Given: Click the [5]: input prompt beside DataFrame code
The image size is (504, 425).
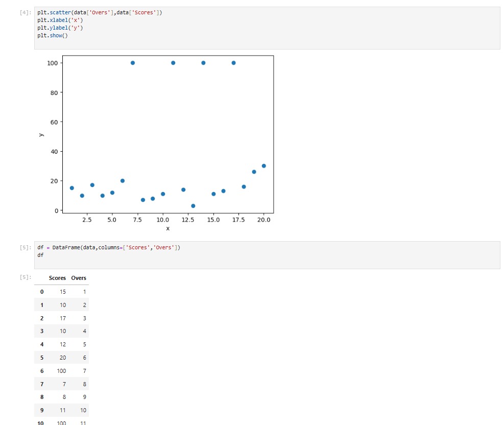Looking at the screenshot, I should (x=26, y=248).
